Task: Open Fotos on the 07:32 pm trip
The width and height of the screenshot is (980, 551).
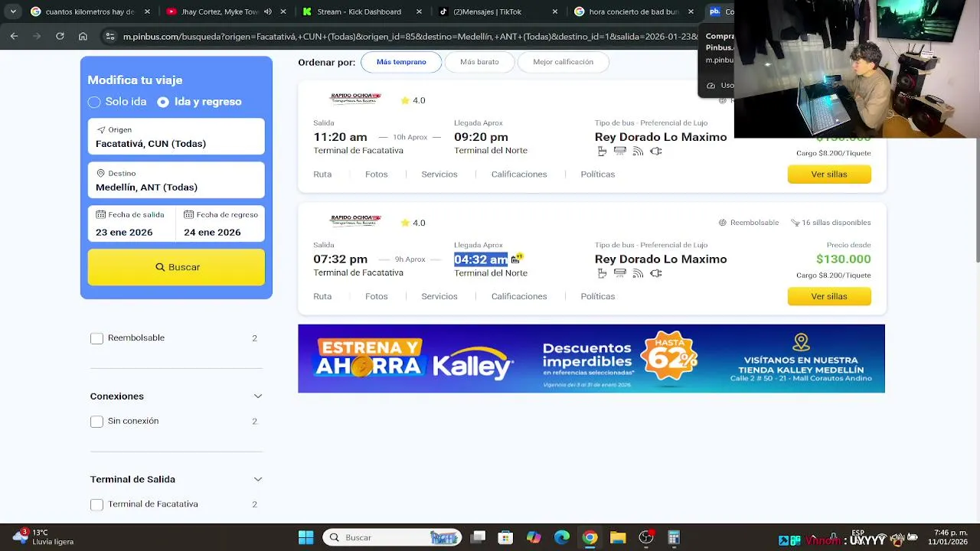Action: (377, 296)
